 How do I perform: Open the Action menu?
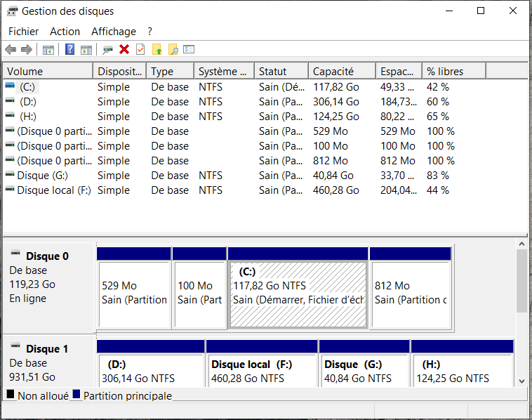click(65, 32)
